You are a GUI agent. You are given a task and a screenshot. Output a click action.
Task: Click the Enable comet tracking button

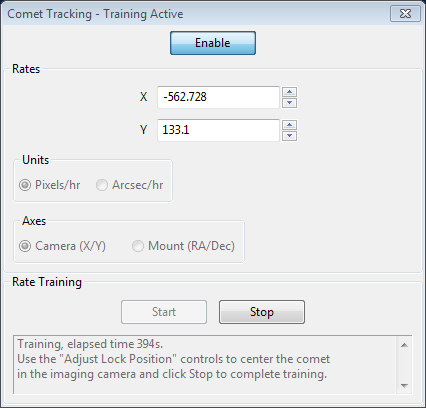point(213,43)
